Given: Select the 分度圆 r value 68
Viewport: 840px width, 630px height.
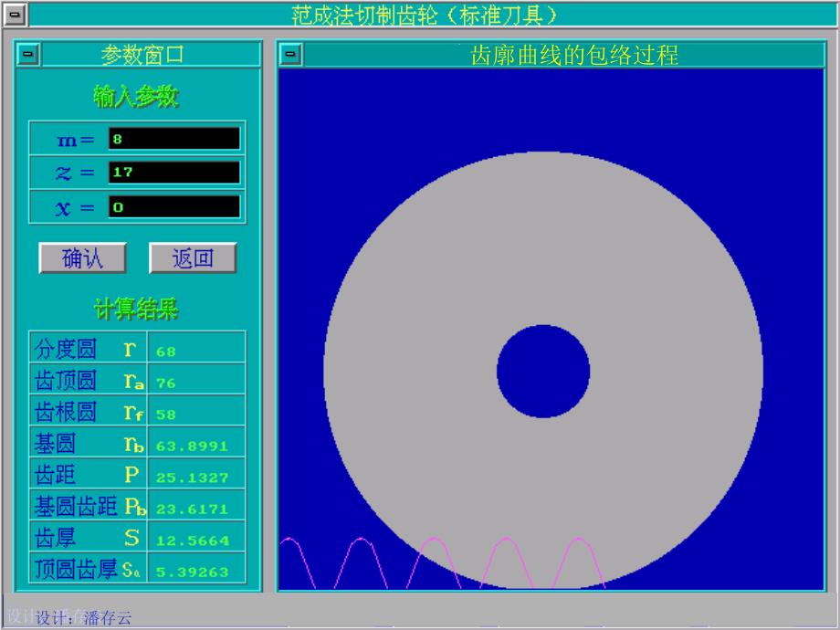Looking at the screenshot, I should pyautogui.click(x=166, y=352).
